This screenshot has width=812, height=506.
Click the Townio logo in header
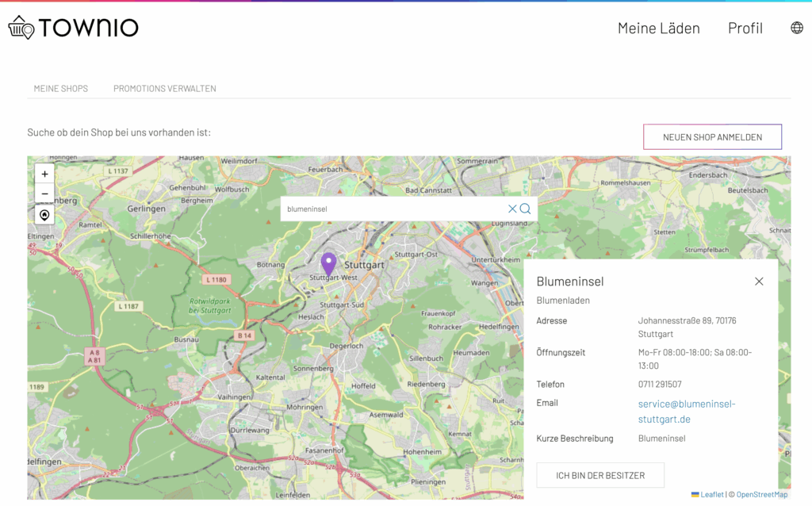coord(73,28)
